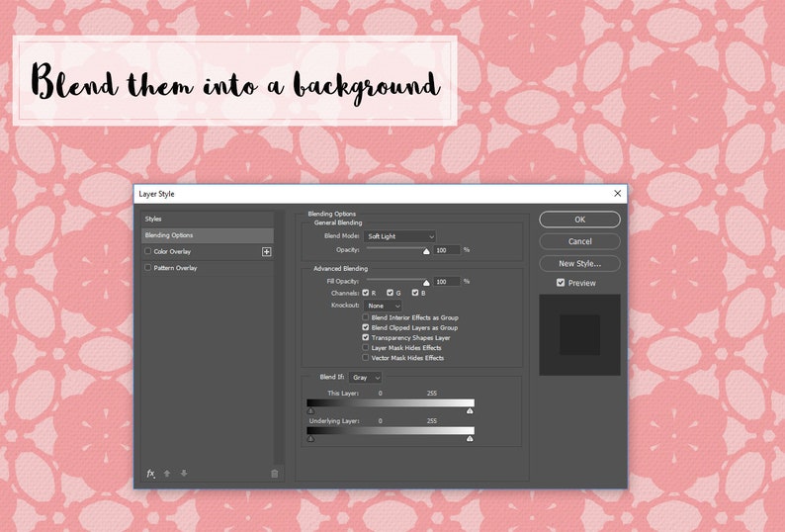Click the fx add effects icon
Image resolution: width=785 pixels, height=532 pixels.
[x=150, y=473]
